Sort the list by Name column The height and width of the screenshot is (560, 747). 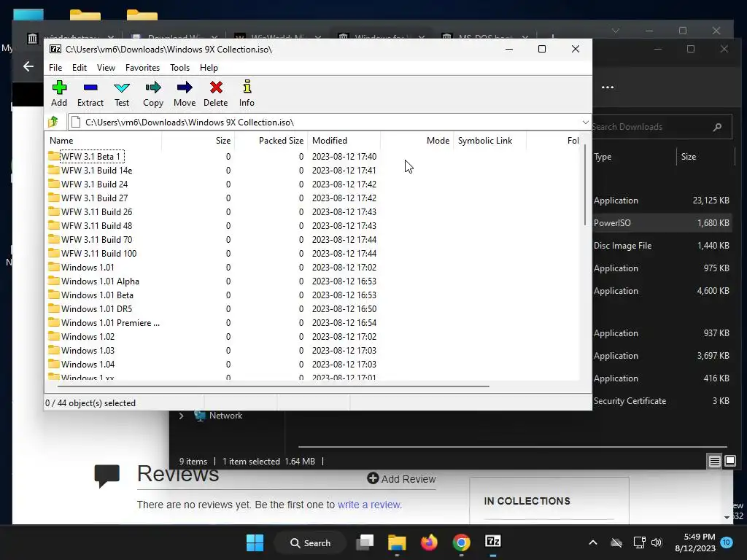pyautogui.click(x=104, y=141)
